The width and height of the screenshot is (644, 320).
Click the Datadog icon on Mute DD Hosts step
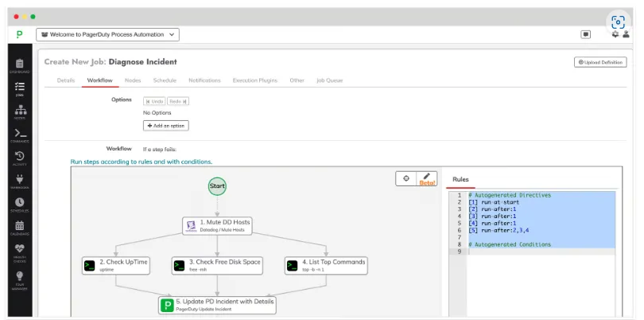[x=192, y=226]
